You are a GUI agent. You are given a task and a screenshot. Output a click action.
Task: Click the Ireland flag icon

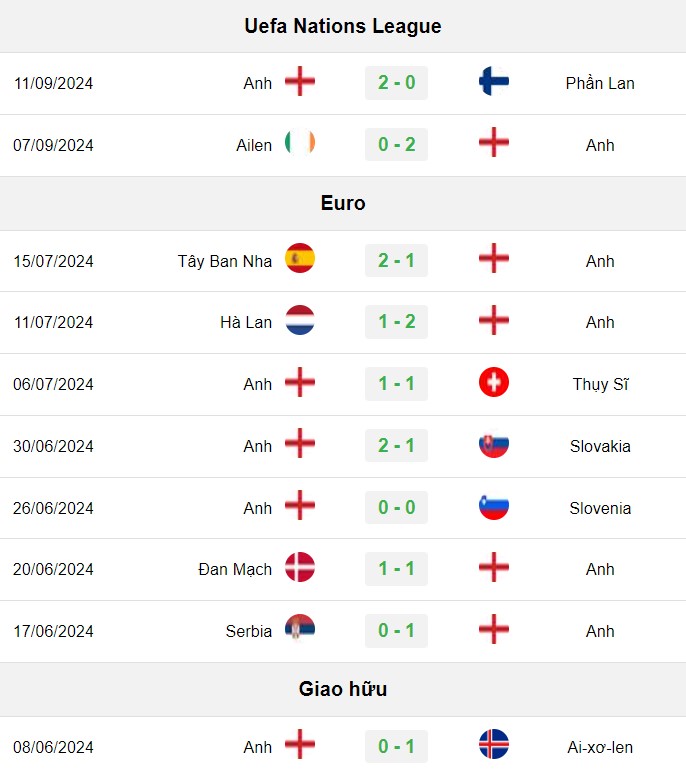click(300, 143)
